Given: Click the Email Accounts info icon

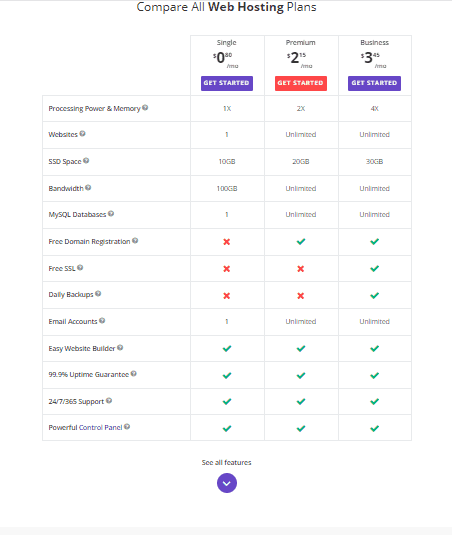Looking at the screenshot, I should [x=102, y=321].
